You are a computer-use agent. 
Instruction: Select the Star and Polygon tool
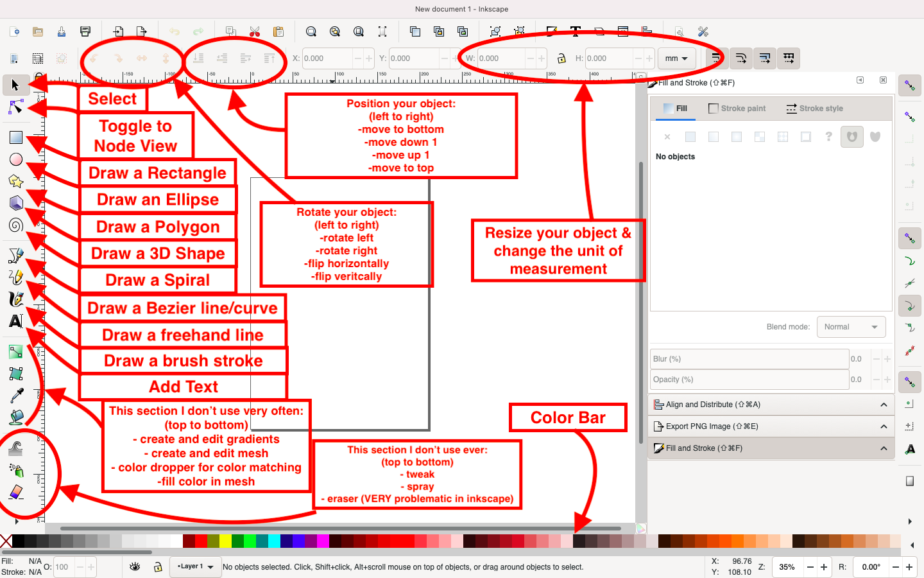15,181
